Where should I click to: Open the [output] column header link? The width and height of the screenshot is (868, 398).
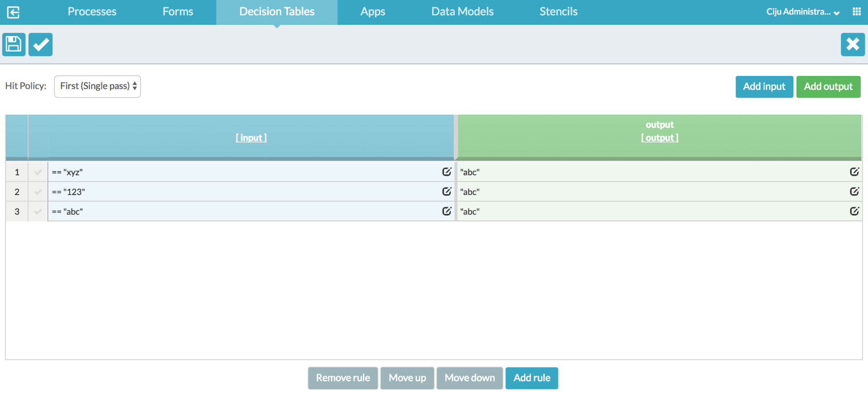coord(660,138)
